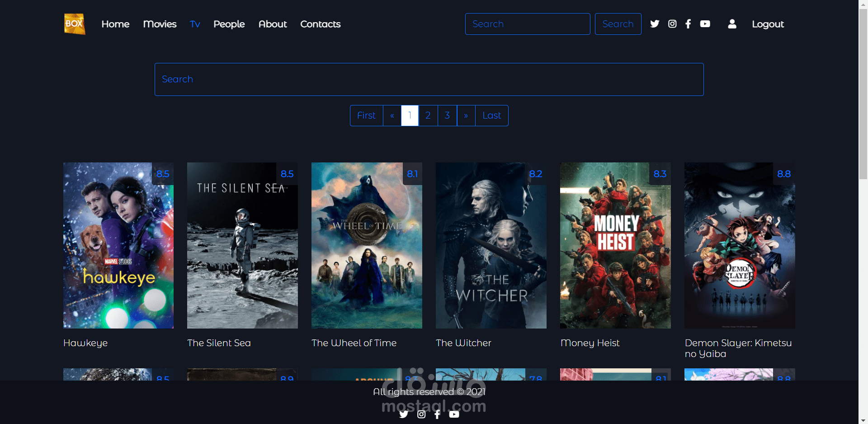Select page 2 in pagination
The image size is (868, 424).
pos(428,115)
